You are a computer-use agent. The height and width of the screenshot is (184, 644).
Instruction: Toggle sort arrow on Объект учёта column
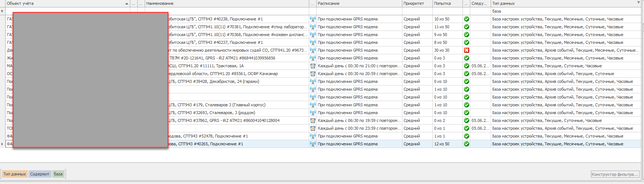pyautogui.click(x=127, y=4)
